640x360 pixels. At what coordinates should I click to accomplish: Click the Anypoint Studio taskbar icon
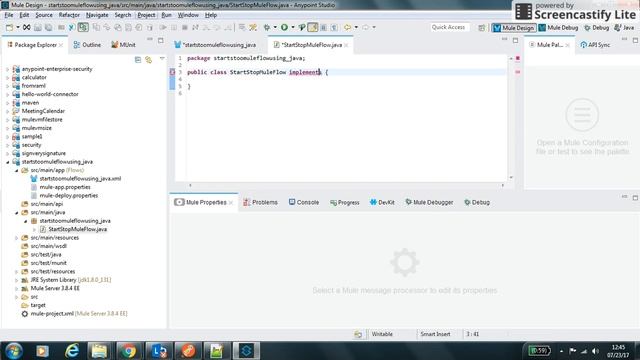pyautogui.click(x=246, y=351)
